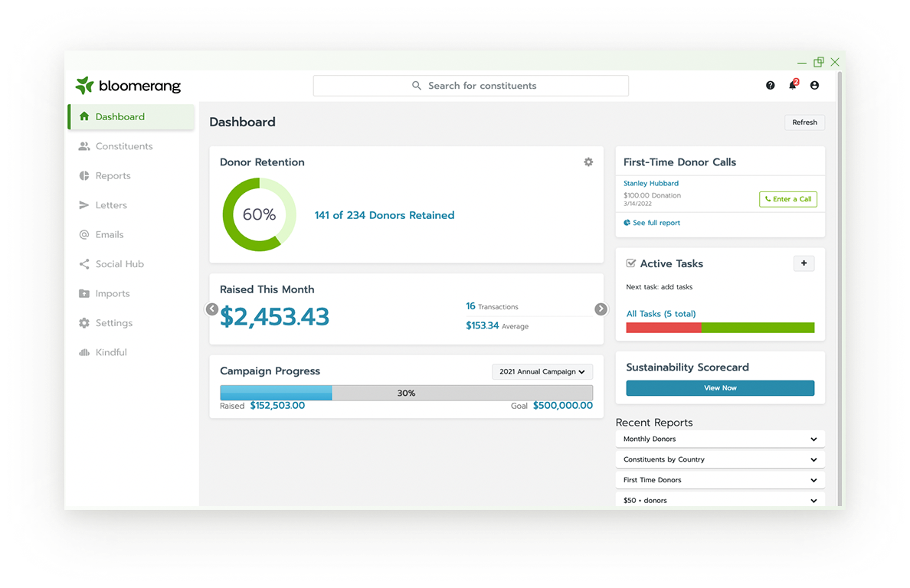Click the vertical page scrollbar
The height and width of the screenshot is (588, 910).
840,288
